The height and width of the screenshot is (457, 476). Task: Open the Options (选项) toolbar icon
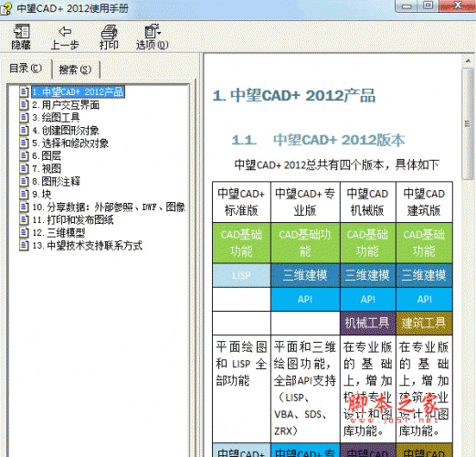tap(153, 31)
